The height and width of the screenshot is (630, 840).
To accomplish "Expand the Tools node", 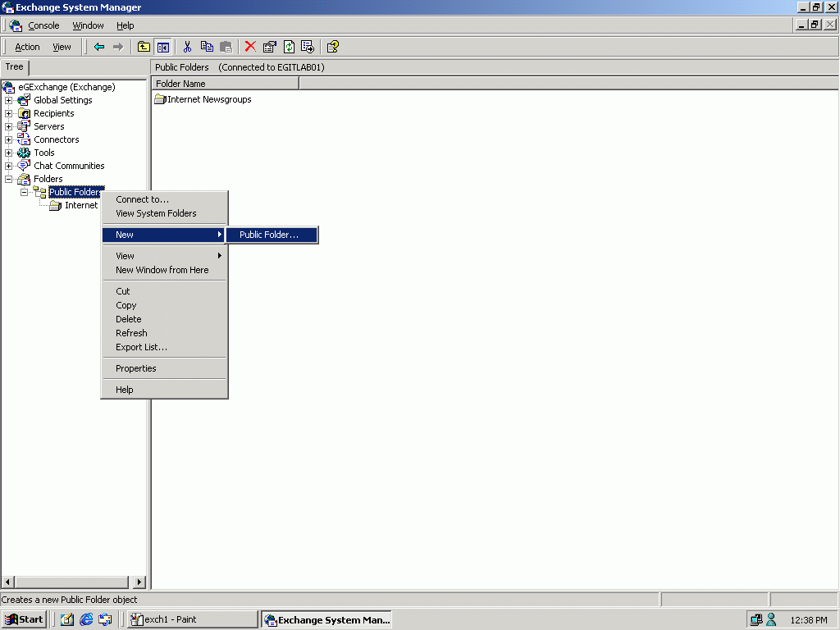I will [x=8, y=153].
